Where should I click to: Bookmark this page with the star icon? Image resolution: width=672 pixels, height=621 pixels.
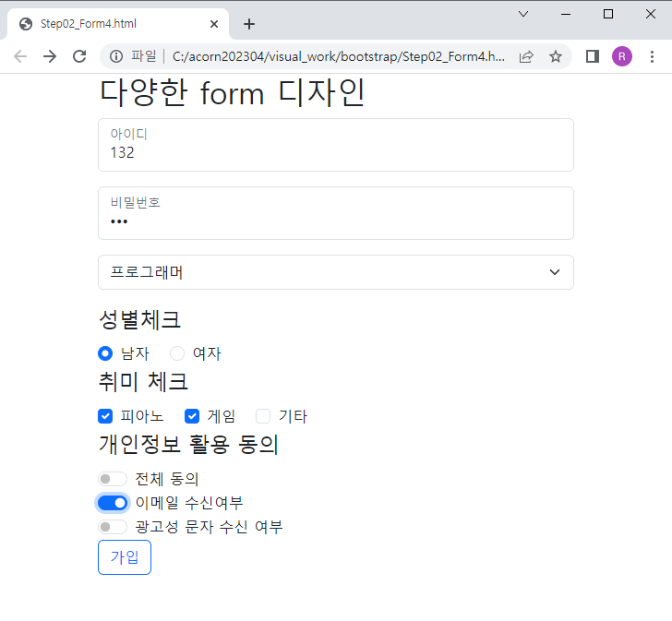(556, 56)
